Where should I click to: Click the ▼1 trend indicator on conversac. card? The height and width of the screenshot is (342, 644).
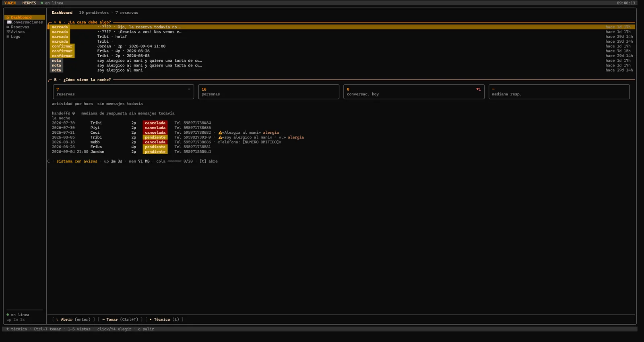[x=478, y=89]
